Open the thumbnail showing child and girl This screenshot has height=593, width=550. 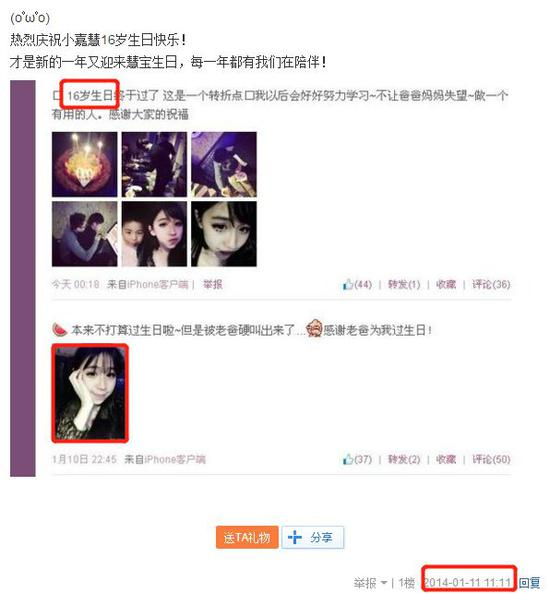point(154,234)
